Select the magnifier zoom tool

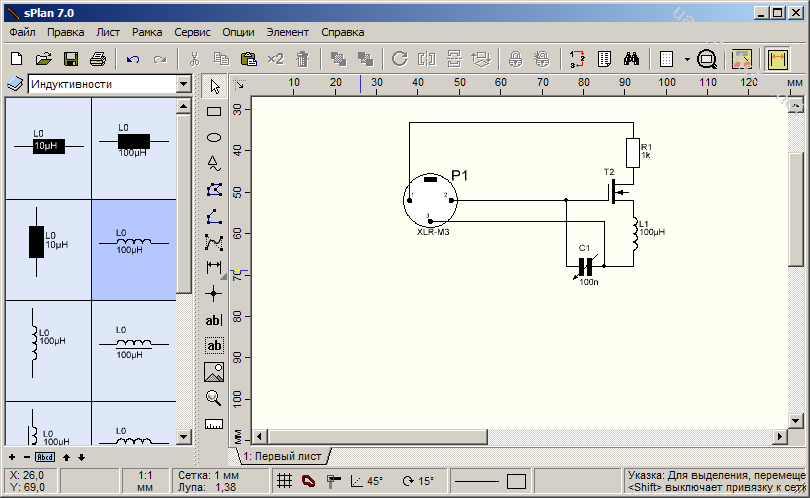(x=213, y=398)
